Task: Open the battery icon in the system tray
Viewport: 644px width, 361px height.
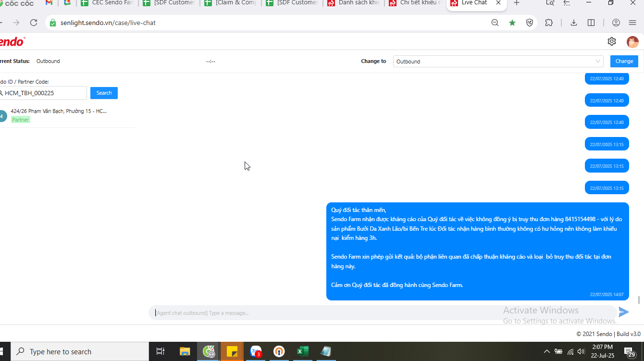Action: [558, 351]
